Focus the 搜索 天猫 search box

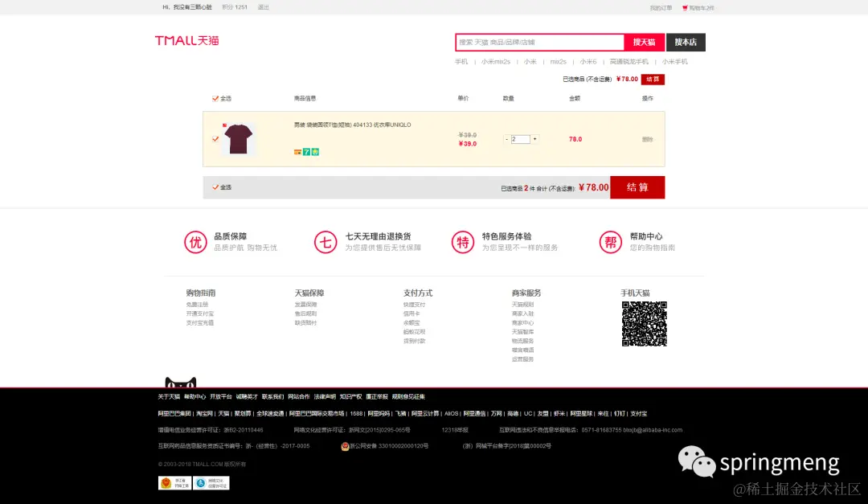coord(540,42)
